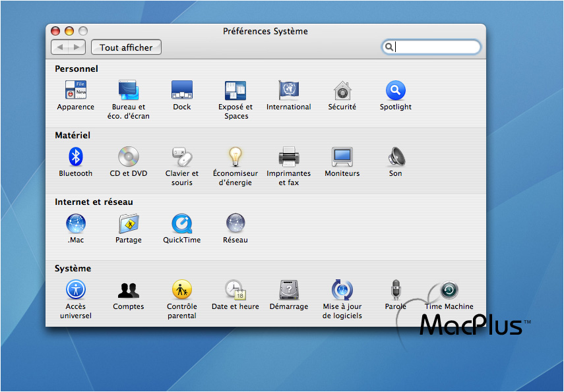Open the Partage sharing folder icon
The height and width of the screenshot is (392, 564).
(129, 223)
